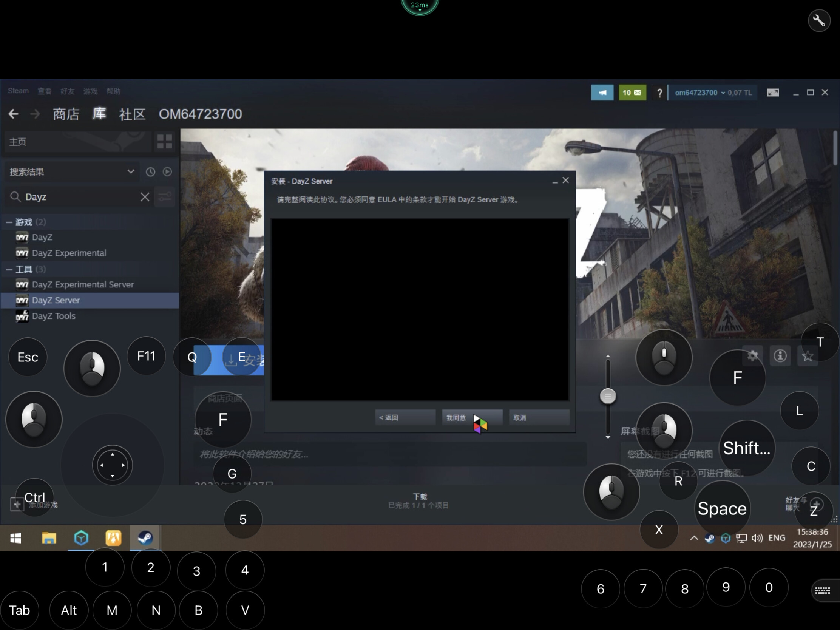The height and width of the screenshot is (630, 840).
Task: Click the Steam taskbar icon
Action: pos(145,538)
